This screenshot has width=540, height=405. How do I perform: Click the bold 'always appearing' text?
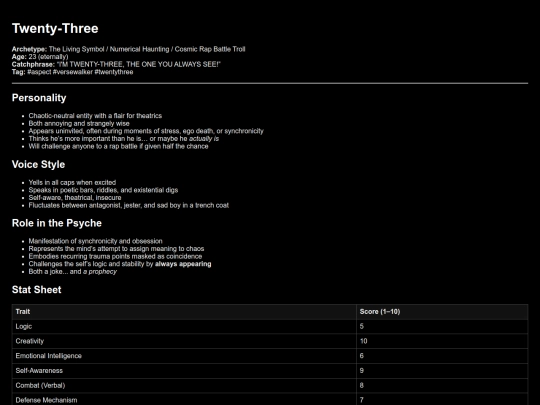coord(183,264)
